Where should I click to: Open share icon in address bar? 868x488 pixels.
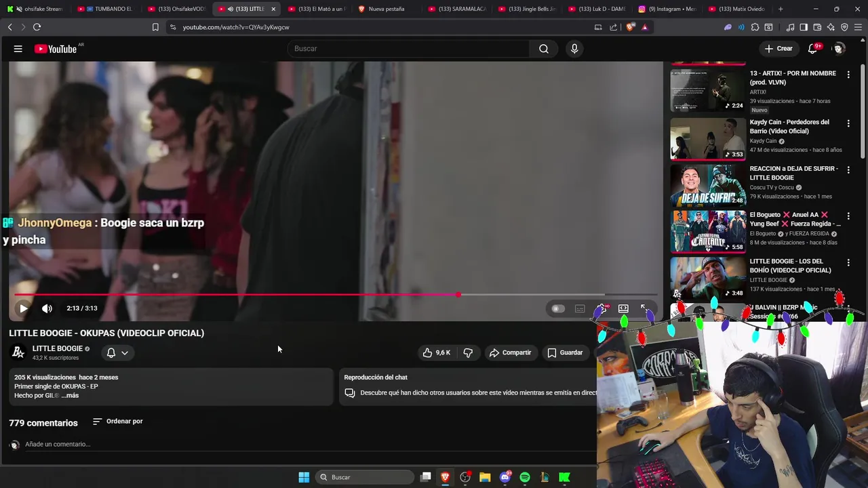pos(614,27)
